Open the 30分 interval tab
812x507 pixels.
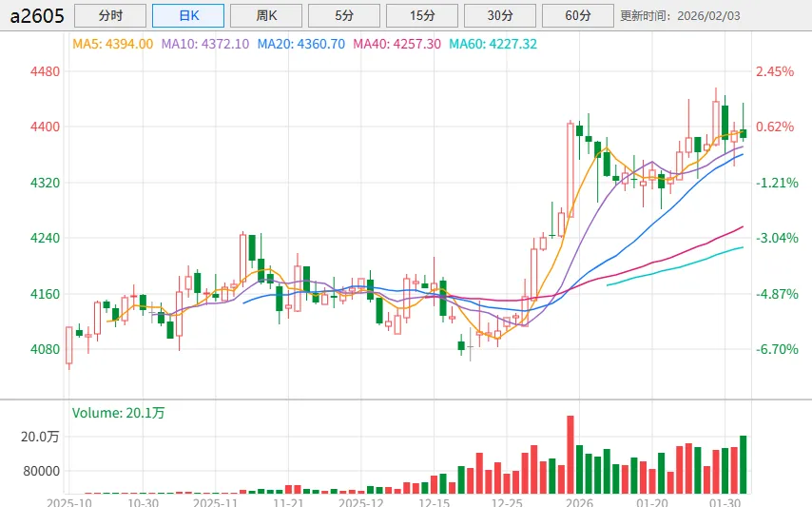tap(500, 15)
